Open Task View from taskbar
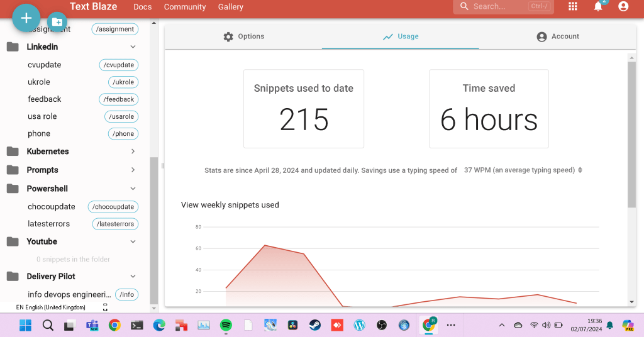This screenshot has width=644, height=337. 70,326
